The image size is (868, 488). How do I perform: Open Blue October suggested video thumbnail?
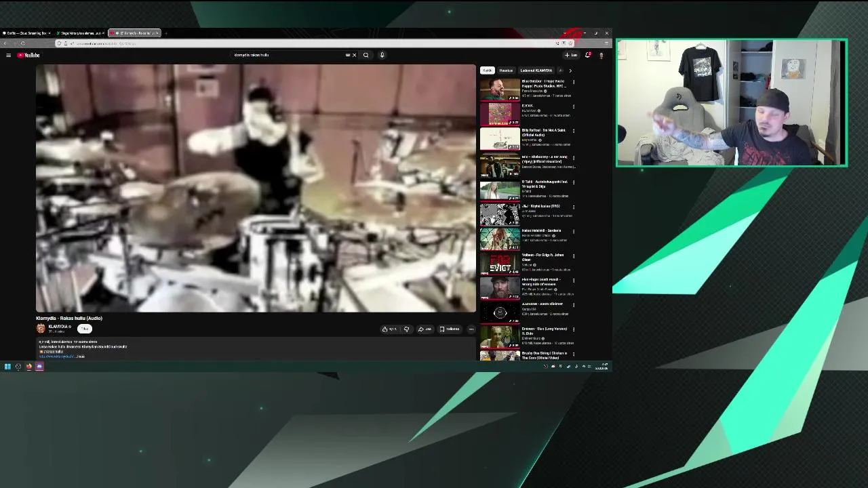(500, 89)
